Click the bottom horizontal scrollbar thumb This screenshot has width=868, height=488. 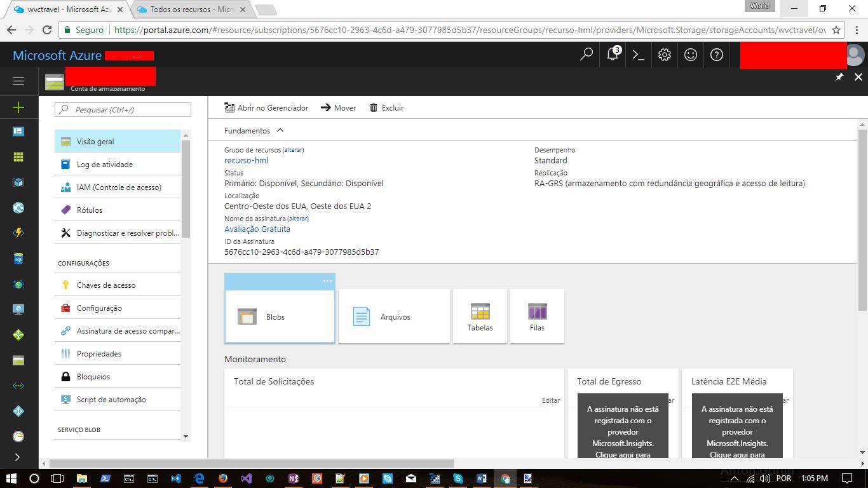point(252,463)
